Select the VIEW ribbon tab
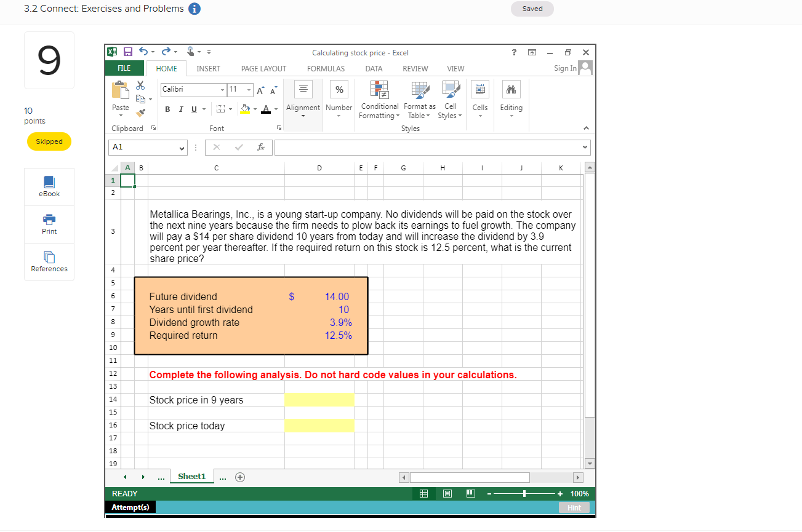 click(455, 69)
